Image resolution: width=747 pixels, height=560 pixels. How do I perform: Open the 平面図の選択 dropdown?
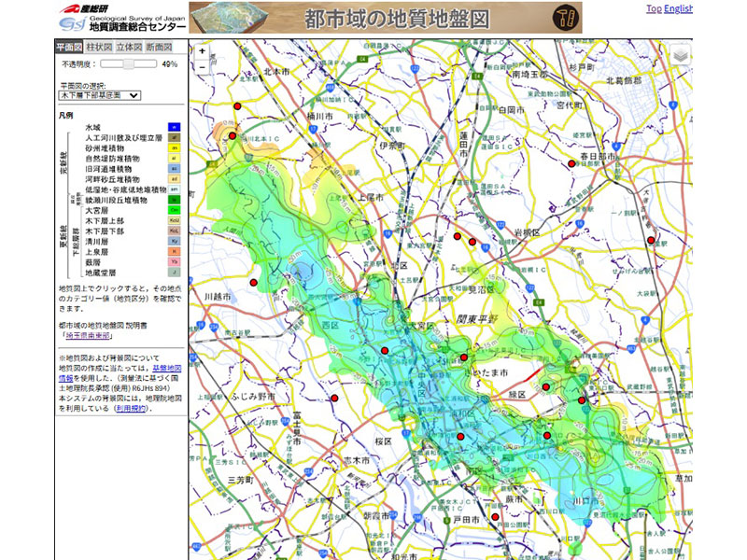coord(99,95)
